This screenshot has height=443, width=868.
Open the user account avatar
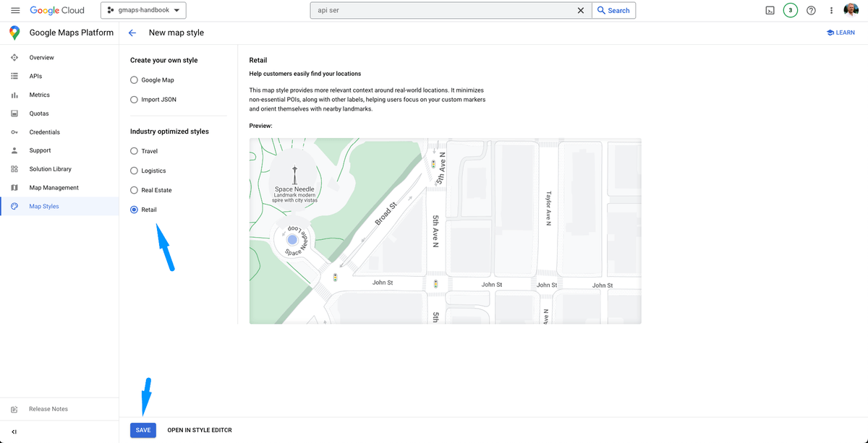point(851,11)
